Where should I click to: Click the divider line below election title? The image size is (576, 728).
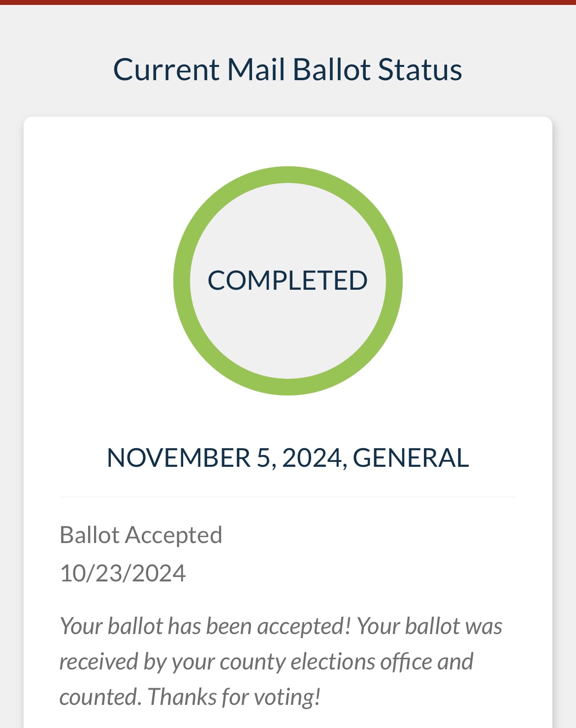[288, 497]
